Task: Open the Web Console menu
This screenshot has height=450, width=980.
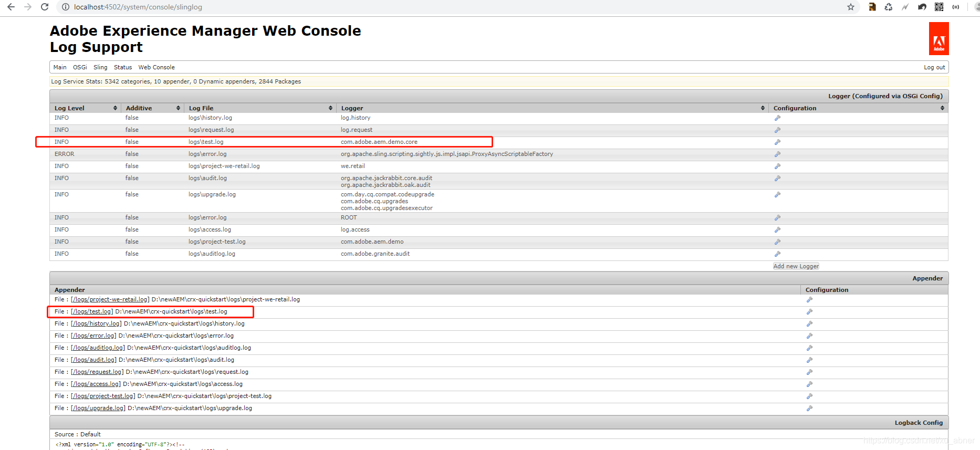Action: (157, 67)
